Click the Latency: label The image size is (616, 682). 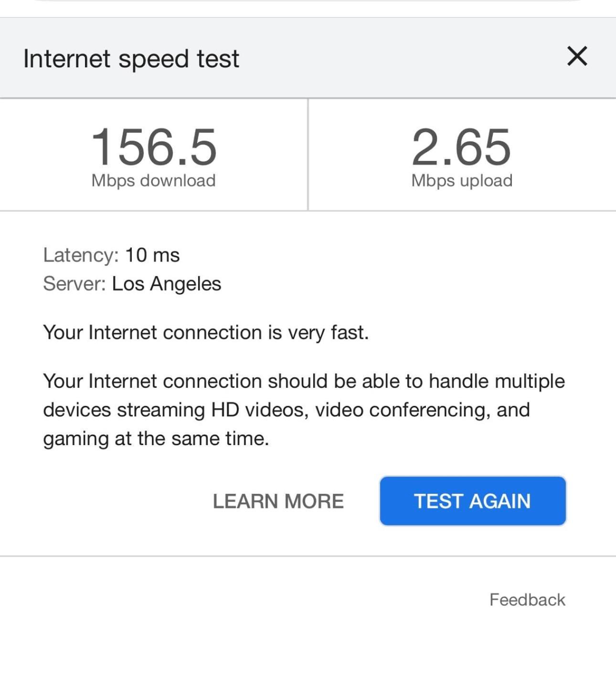tap(81, 255)
